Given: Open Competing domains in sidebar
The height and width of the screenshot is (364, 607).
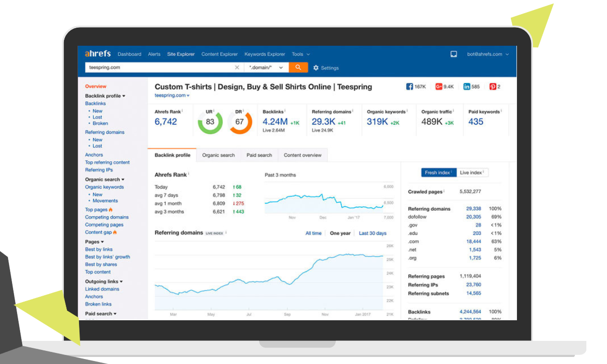Looking at the screenshot, I should (x=107, y=217).
